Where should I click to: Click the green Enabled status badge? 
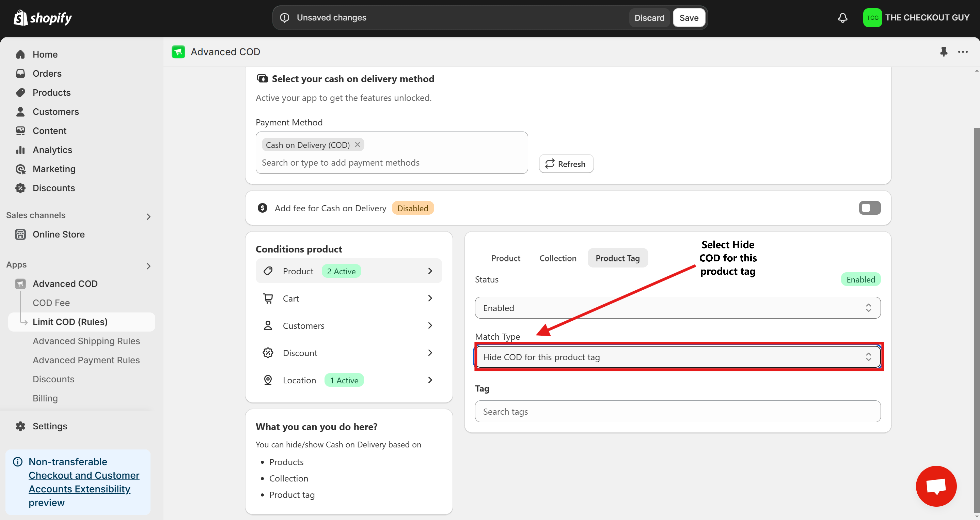pyautogui.click(x=860, y=279)
